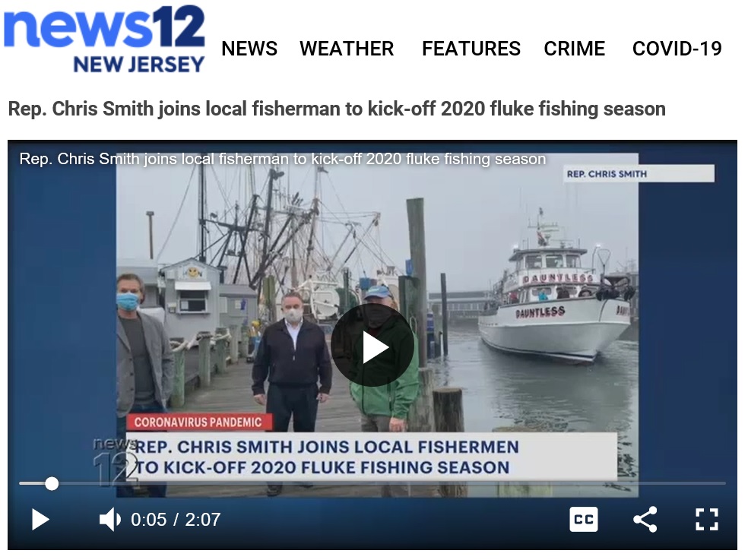Click the News12 New Jersey logo
The image size is (748, 560).
click(x=104, y=39)
